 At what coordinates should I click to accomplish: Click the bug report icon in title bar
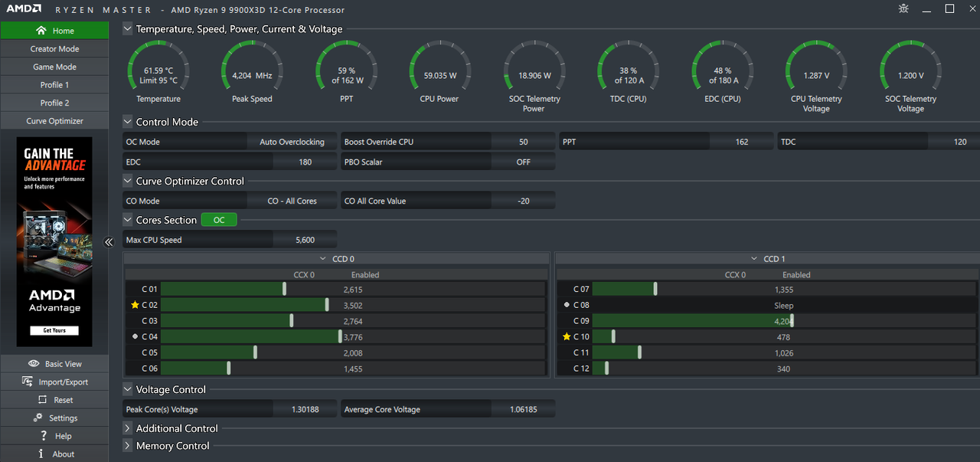[903, 9]
